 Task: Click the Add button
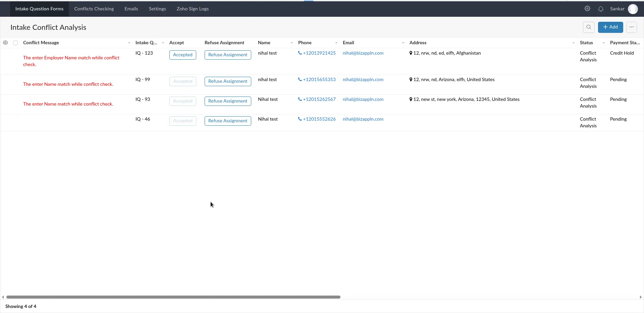(610, 27)
